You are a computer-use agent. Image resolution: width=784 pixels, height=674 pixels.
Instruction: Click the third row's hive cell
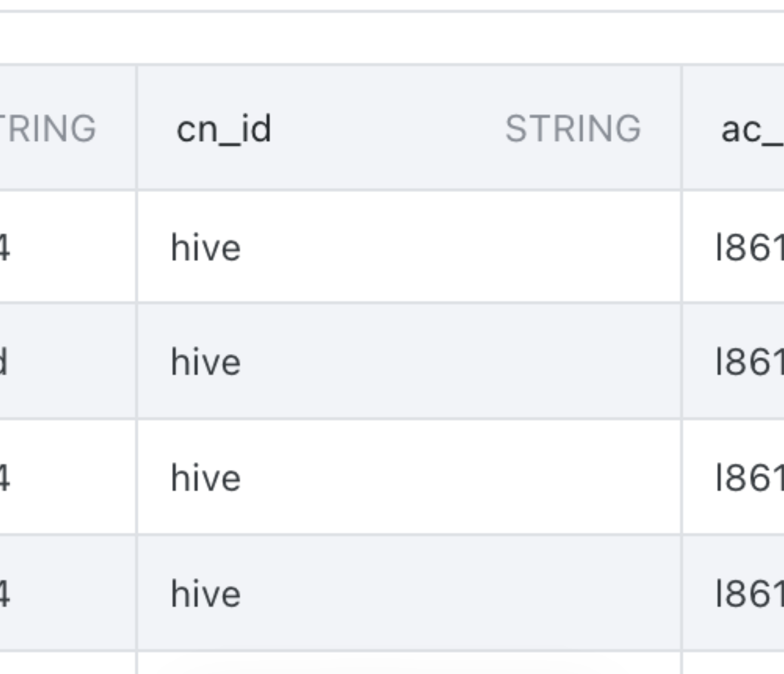click(206, 478)
